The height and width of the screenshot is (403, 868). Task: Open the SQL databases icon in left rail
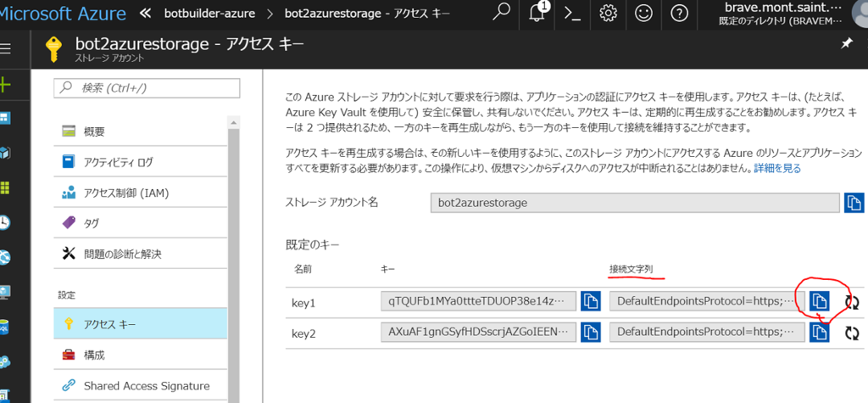(5, 327)
